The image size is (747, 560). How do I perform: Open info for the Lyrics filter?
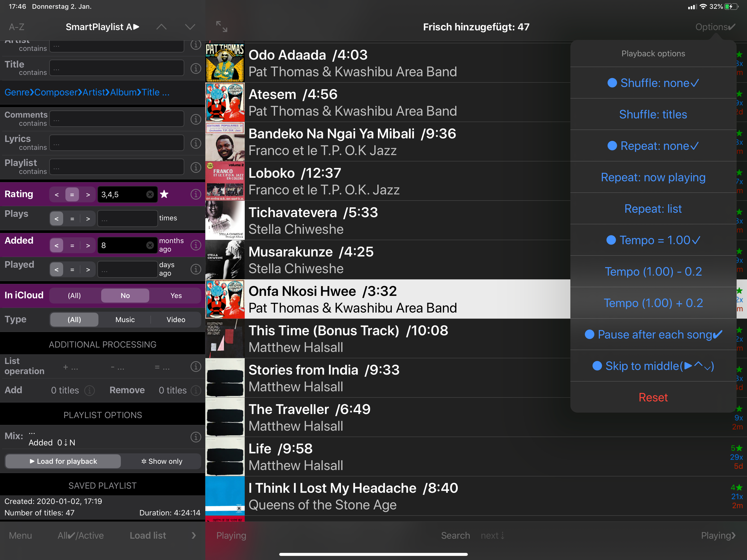[x=196, y=143]
